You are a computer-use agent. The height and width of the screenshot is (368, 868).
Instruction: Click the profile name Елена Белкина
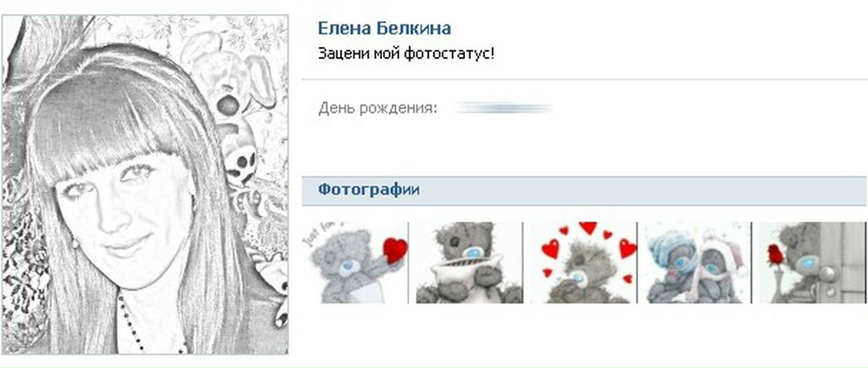[x=384, y=28]
